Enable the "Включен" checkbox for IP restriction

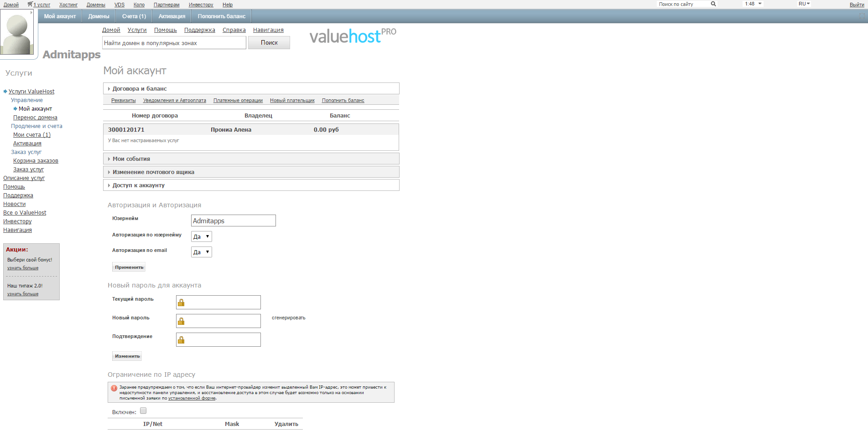click(143, 410)
